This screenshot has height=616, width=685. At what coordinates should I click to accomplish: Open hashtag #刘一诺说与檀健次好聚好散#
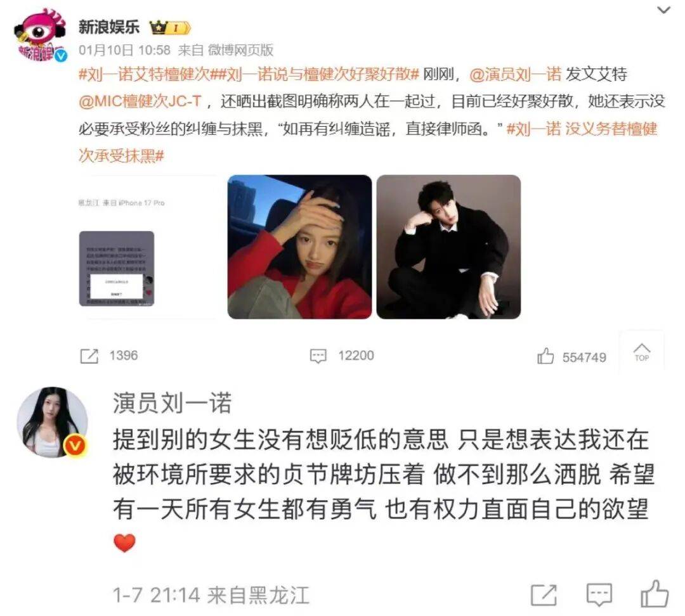coord(315,74)
